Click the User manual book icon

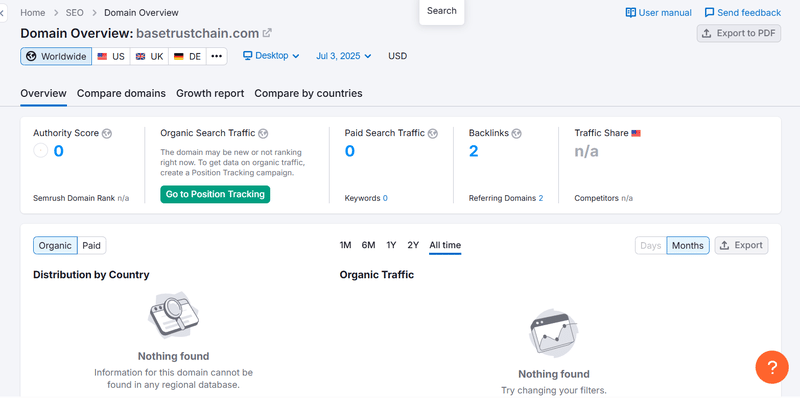(631, 13)
